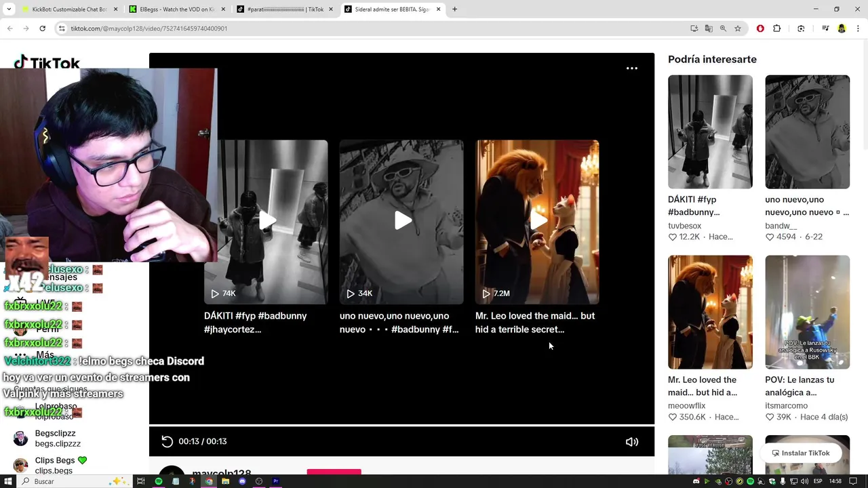Play the Mr. Leo maid end-screen video
868x488 pixels.
(537, 222)
